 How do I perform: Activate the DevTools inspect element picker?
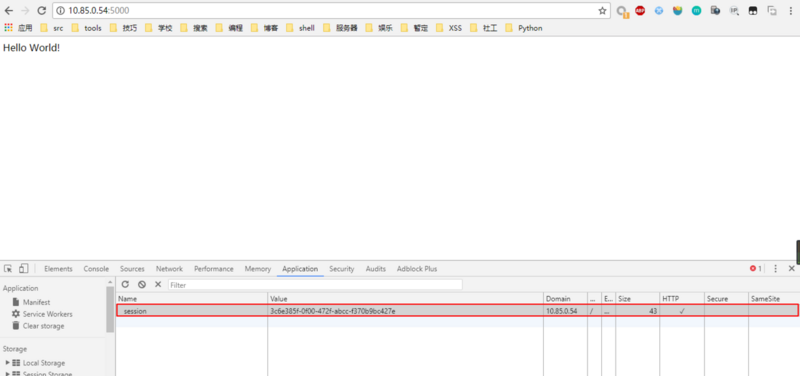[8, 268]
